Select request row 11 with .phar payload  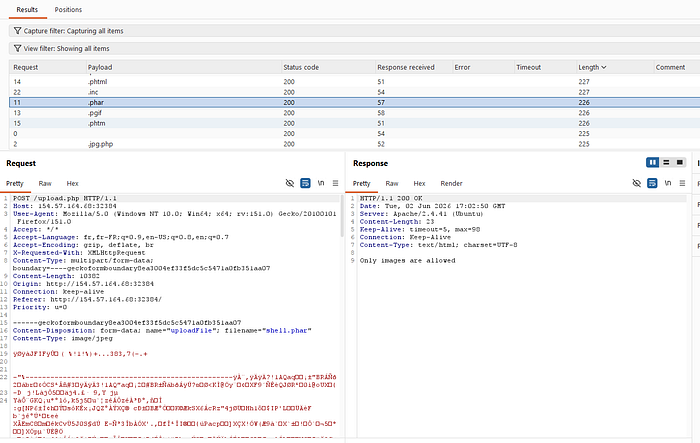click(x=354, y=102)
